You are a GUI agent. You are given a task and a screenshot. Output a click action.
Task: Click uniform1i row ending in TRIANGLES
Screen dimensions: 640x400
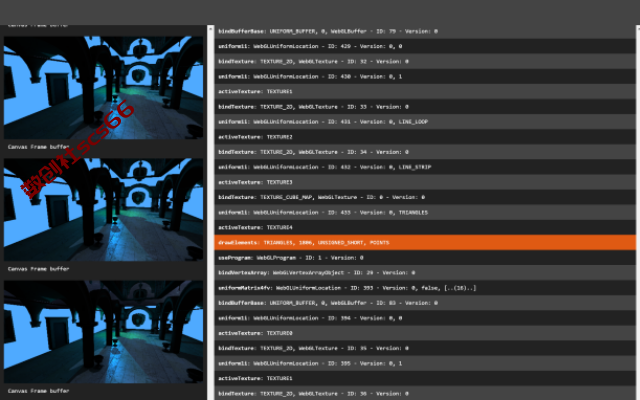425,212
